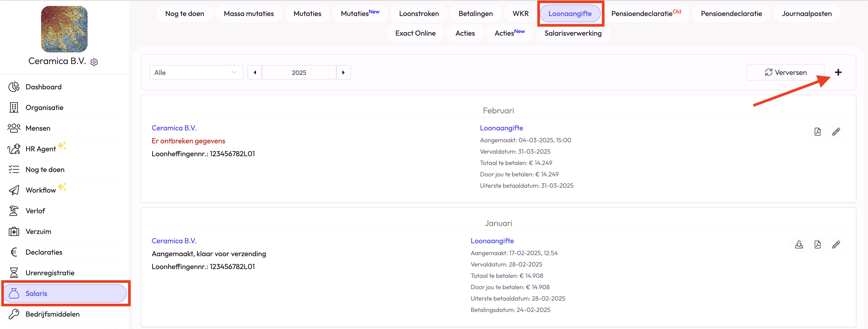Image resolution: width=868 pixels, height=329 pixels.
Task: Open the PDF document icon for Januari
Action: pos(817,245)
